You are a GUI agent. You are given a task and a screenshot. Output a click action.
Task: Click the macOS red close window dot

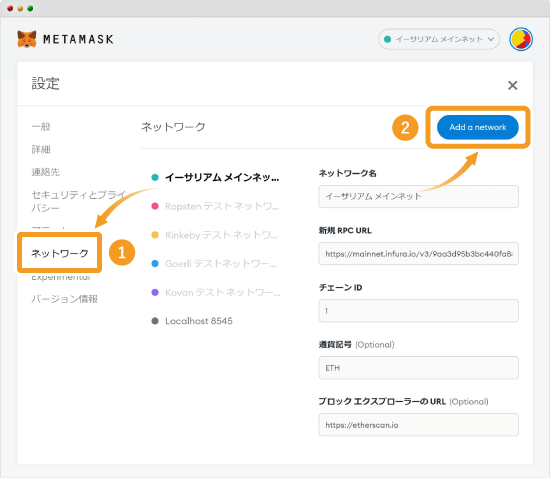pyautogui.click(x=10, y=8)
